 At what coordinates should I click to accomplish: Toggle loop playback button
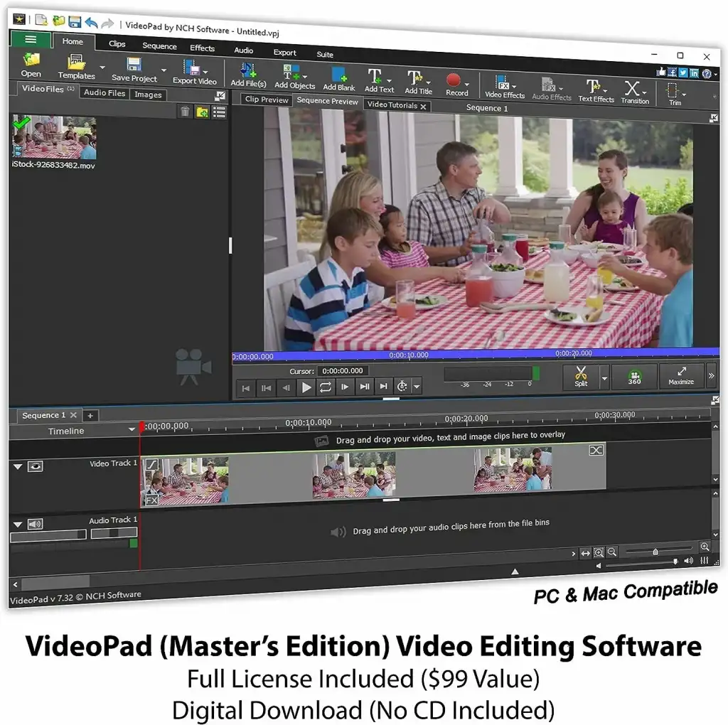[x=326, y=387]
